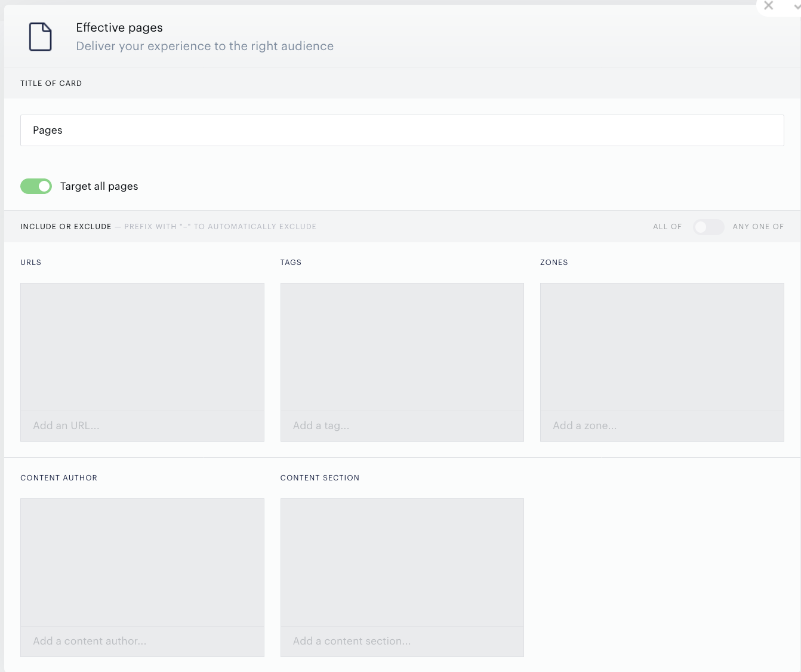This screenshot has height=672, width=801.
Task: Click the Add a content author input
Action: [x=142, y=642]
